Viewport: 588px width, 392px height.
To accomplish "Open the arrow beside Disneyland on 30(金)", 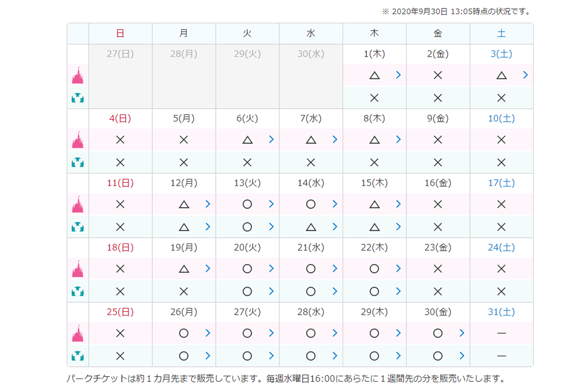I will [x=462, y=333].
